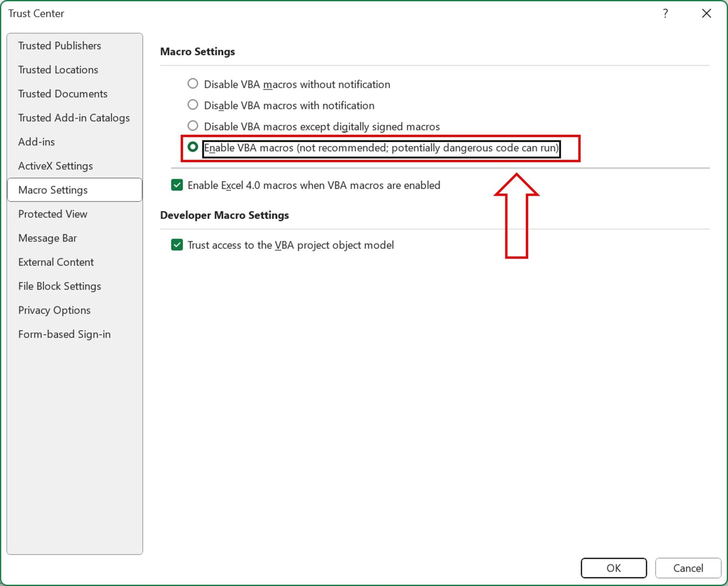The image size is (728, 586).
Task: Open ActiveX Settings page
Action: coord(56,166)
